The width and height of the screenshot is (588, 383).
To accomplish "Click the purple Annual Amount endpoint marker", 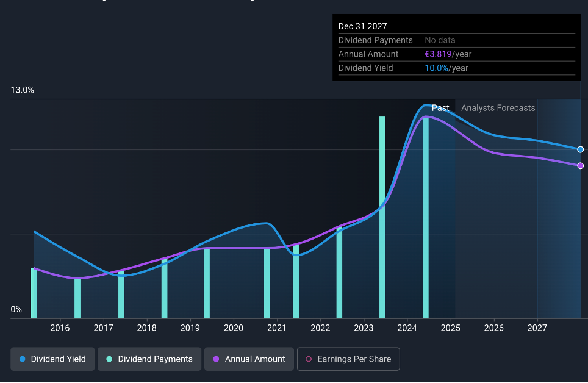I will (x=580, y=165).
